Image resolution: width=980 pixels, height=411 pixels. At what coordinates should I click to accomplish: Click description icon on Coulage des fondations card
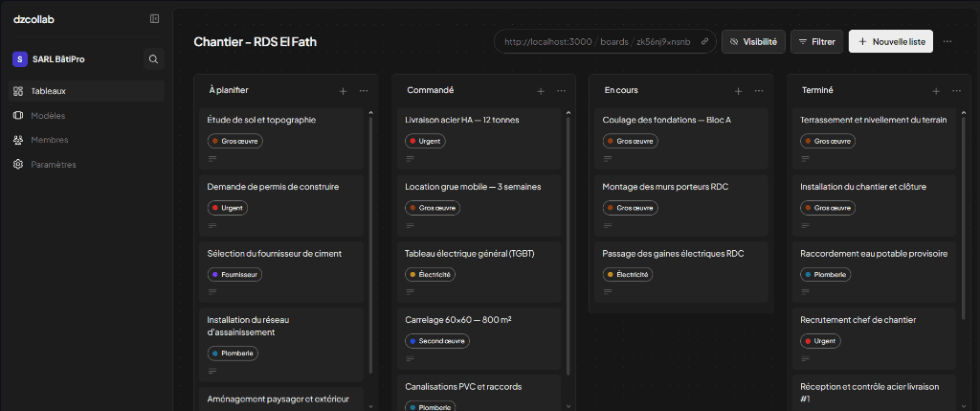[608, 158]
